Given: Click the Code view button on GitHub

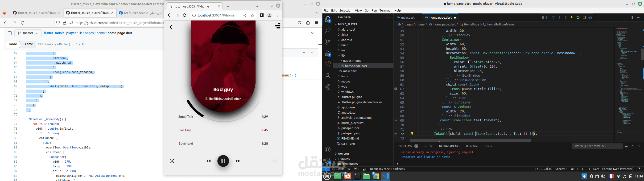Looking at the screenshot, I should pyautogui.click(x=13, y=44).
